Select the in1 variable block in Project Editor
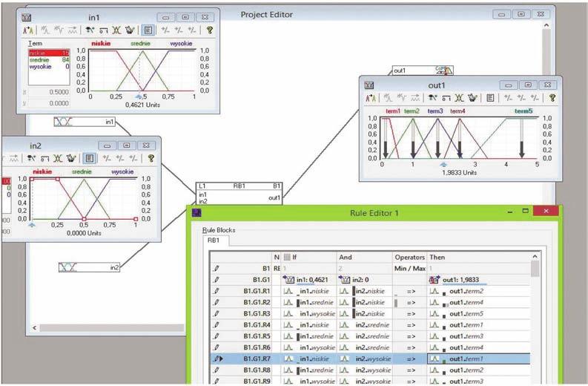Viewport: 588px width, 386px height. pyautogui.click(x=85, y=122)
